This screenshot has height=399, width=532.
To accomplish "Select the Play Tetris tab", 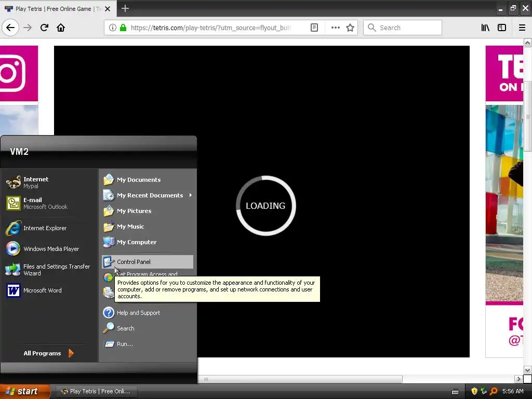I will coord(58,8).
